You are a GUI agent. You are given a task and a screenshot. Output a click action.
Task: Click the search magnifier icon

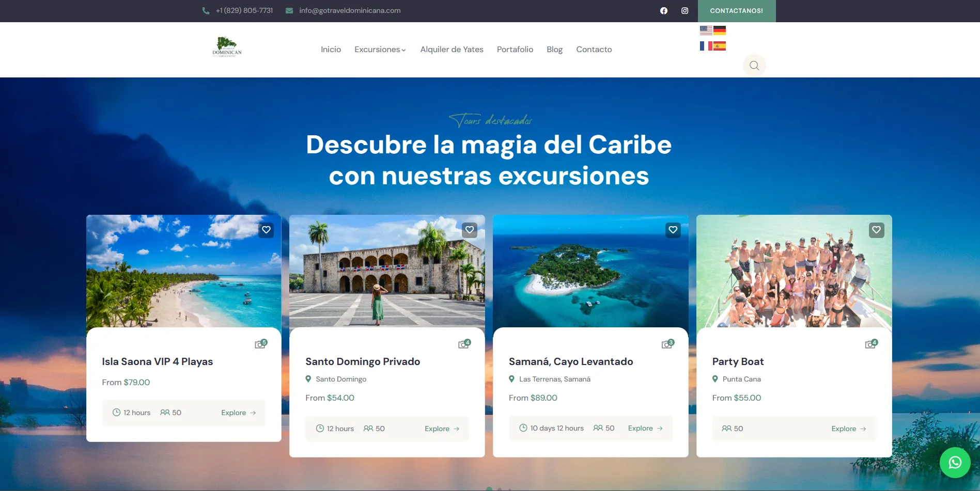tap(754, 66)
